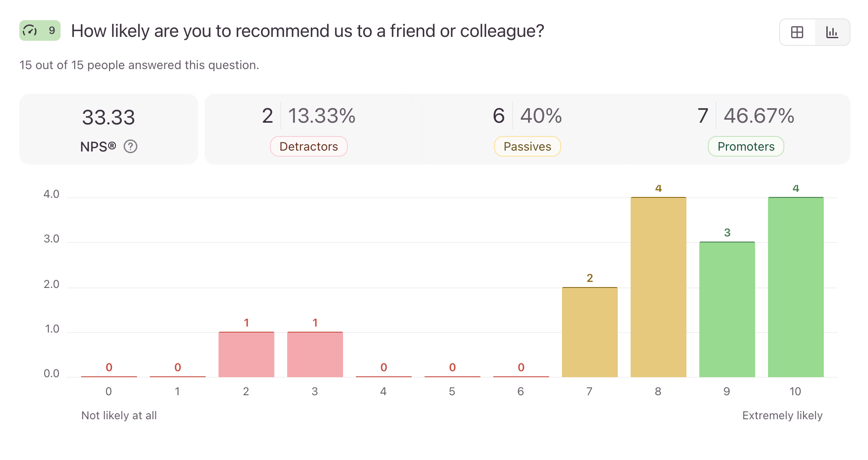Click the red bar for score 3
This screenshot has width=868, height=460.
pyautogui.click(x=315, y=354)
